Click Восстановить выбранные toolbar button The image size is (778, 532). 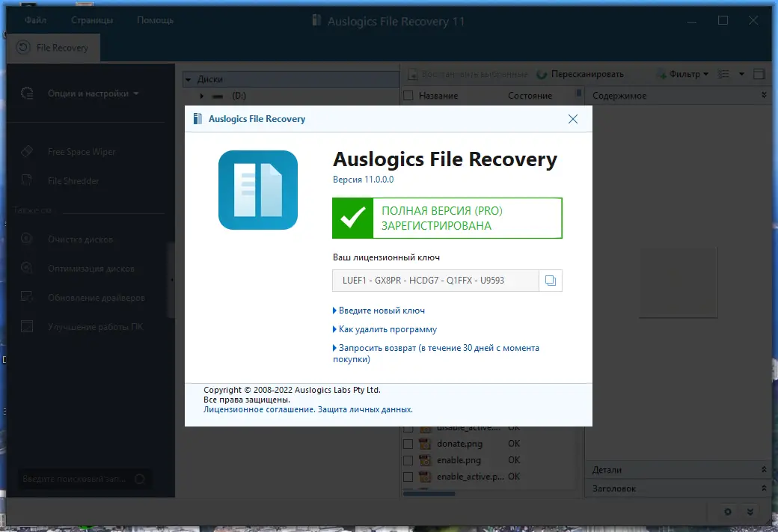[x=468, y=74]
